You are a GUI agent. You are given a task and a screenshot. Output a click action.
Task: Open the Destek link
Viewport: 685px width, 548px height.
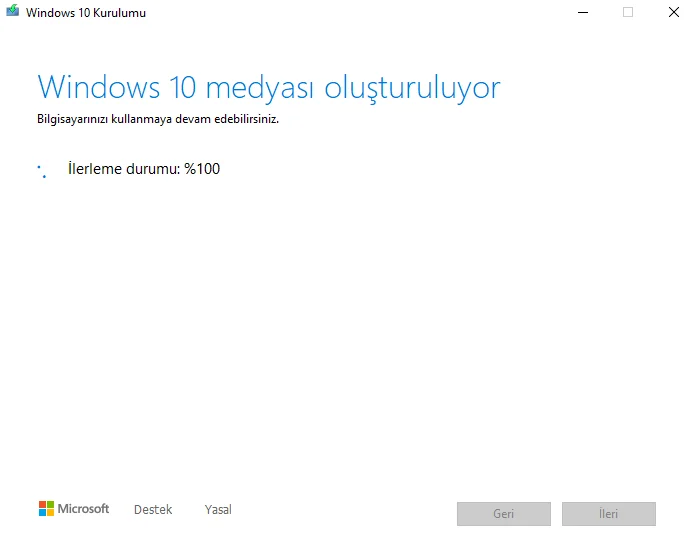153,510
